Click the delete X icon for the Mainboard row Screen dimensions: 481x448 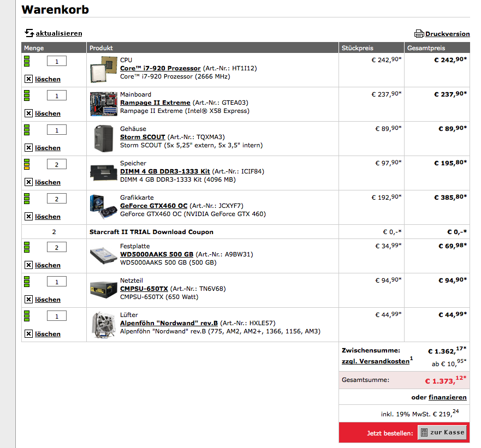coord(28,114)
